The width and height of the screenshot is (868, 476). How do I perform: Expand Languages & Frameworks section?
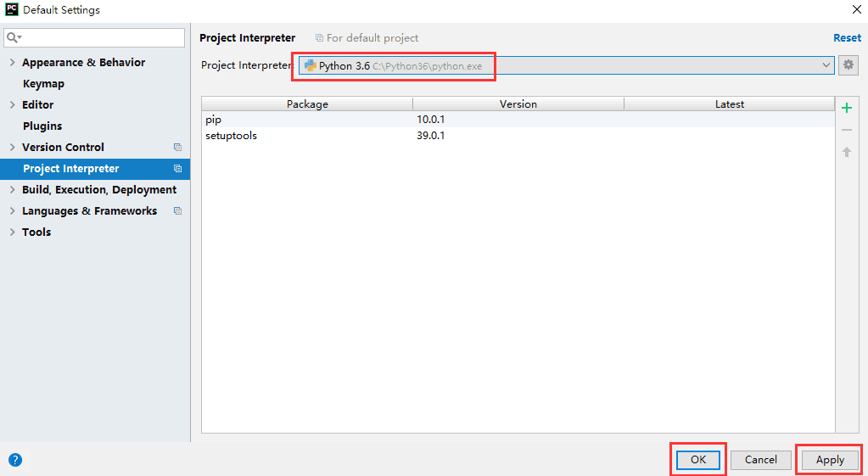pos(12,211)
